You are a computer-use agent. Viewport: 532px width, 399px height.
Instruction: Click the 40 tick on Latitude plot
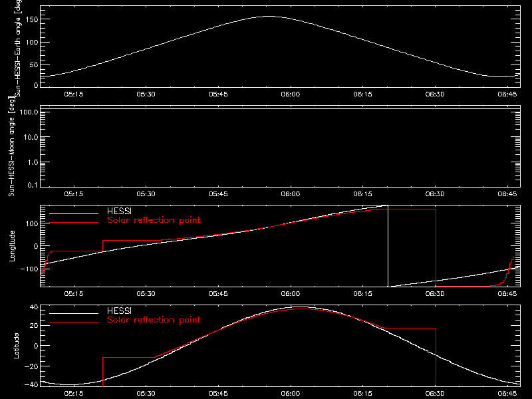point(34,307)
